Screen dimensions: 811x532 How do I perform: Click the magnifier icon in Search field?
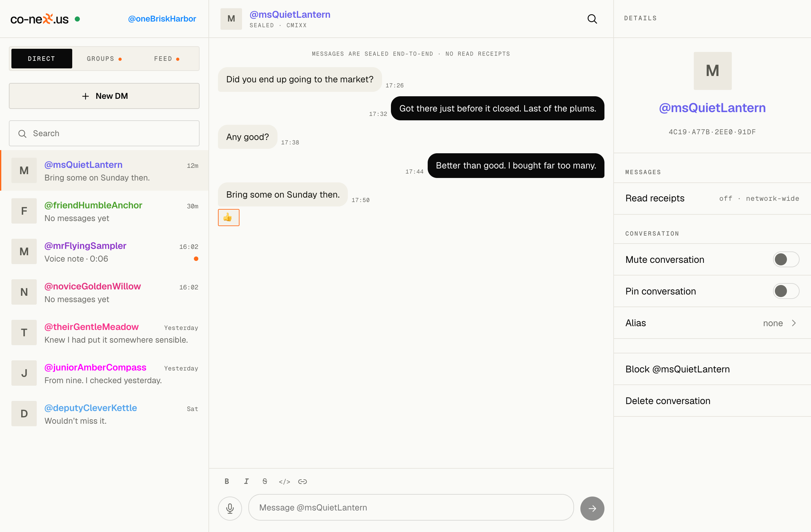22,134
